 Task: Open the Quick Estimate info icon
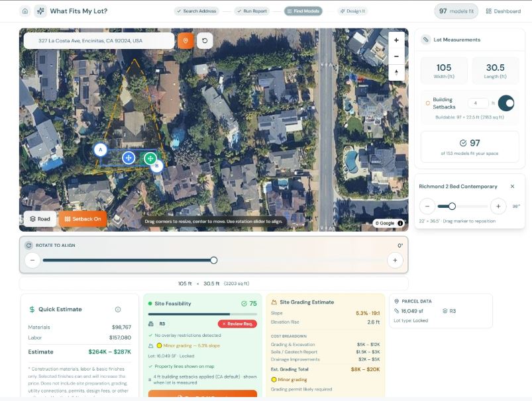coord(118,310)
